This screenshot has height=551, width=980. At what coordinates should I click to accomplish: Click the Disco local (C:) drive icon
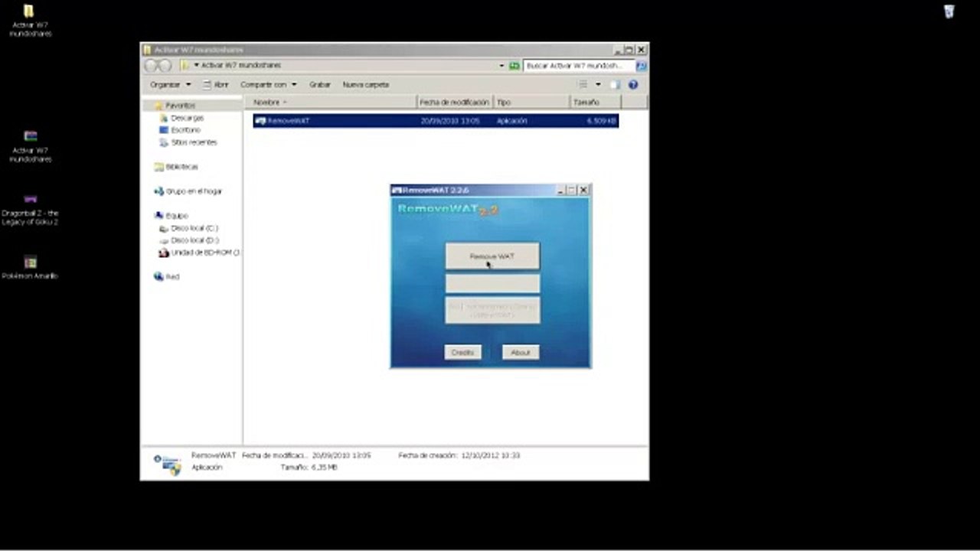(x=164, y=228)
